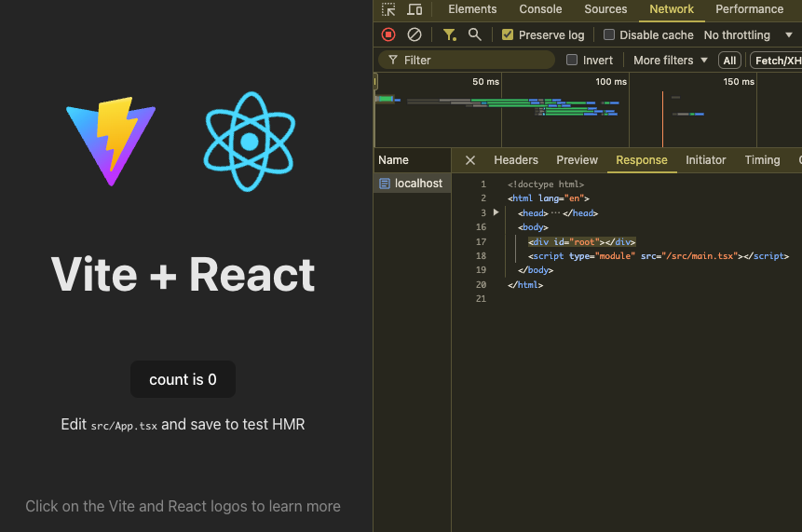Select the Network tab

tap(671, 9)
